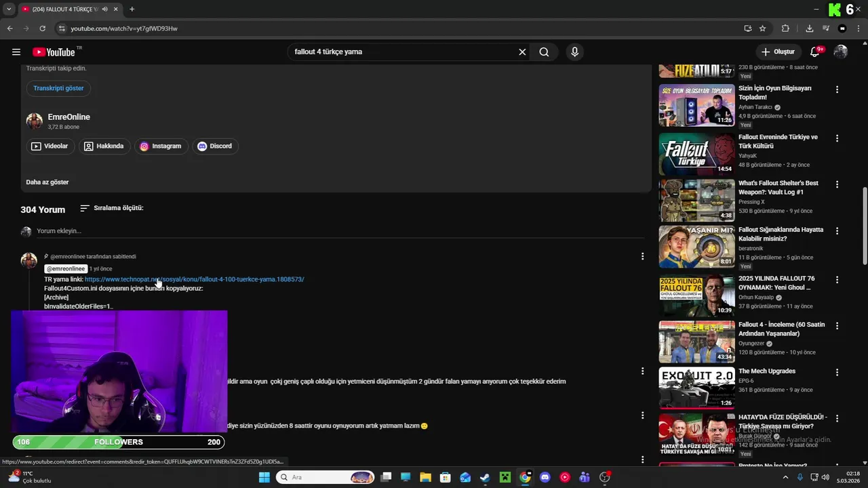Open thumbnail of Fallout Türkiye video
This screenshot has height=488, width=868.
(696, 153)
